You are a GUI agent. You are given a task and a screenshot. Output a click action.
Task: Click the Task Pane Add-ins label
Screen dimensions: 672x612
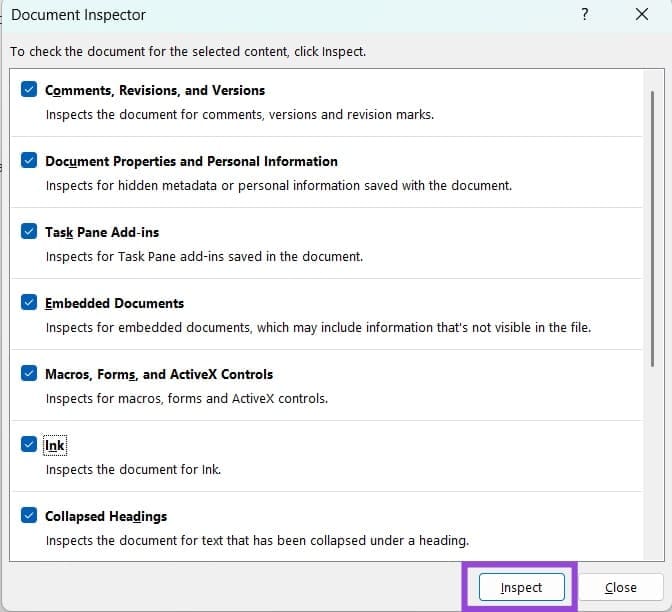pos(102,232)
